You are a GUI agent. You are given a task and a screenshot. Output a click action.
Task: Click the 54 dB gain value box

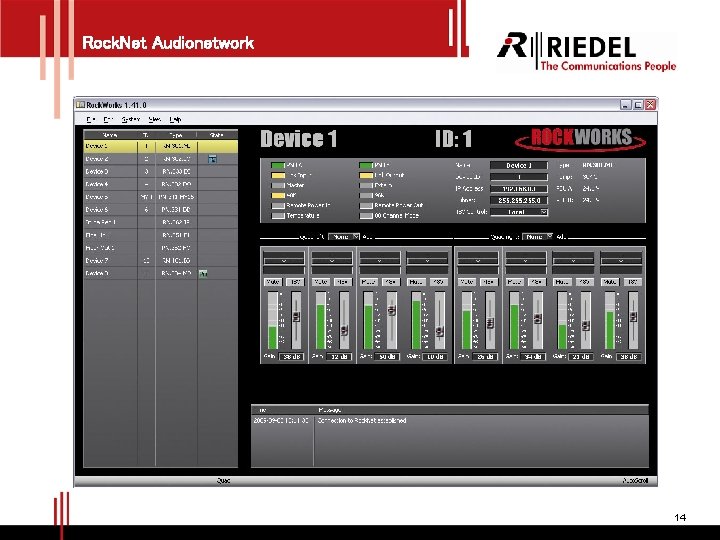533,357
